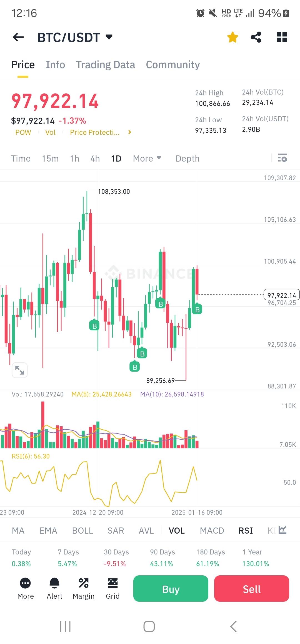This screenshot has width=300, height=644.
Task: Tap the B marker below 89,256.69 low candle area
Action: [135, 367]
